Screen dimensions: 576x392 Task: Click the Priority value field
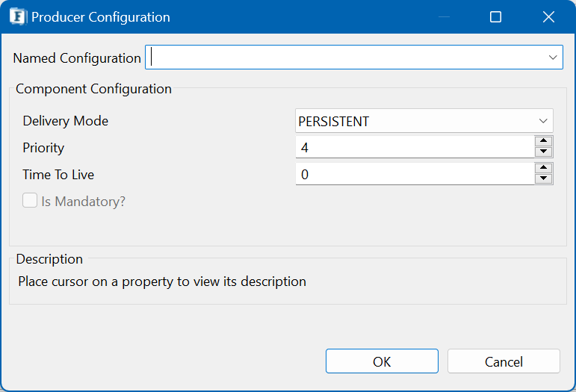[x=415, y=147]
